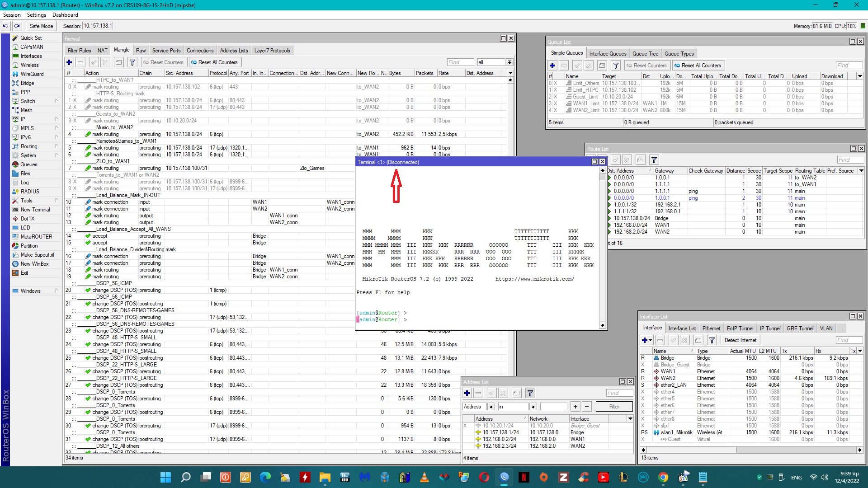Viewport: 868px width, 488px height.
Task: Open the Settings menu
Action: [x=36, y=15]
